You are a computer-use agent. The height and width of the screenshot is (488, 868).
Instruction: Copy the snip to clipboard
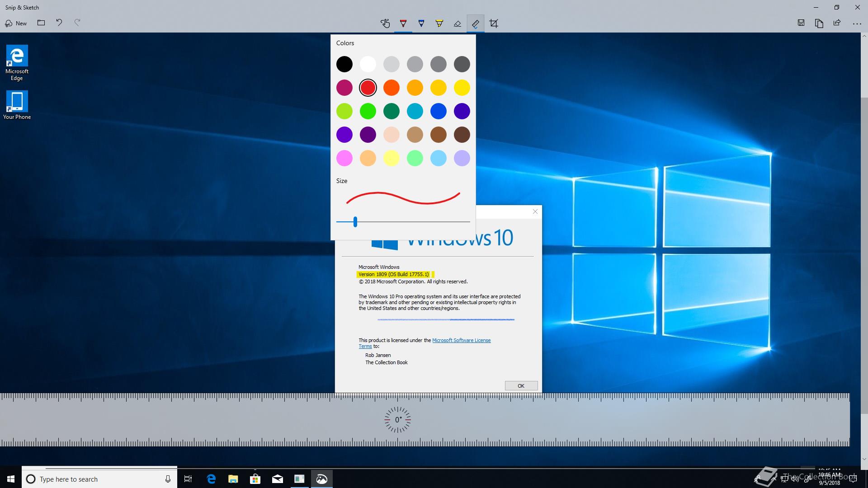[819, 23]
